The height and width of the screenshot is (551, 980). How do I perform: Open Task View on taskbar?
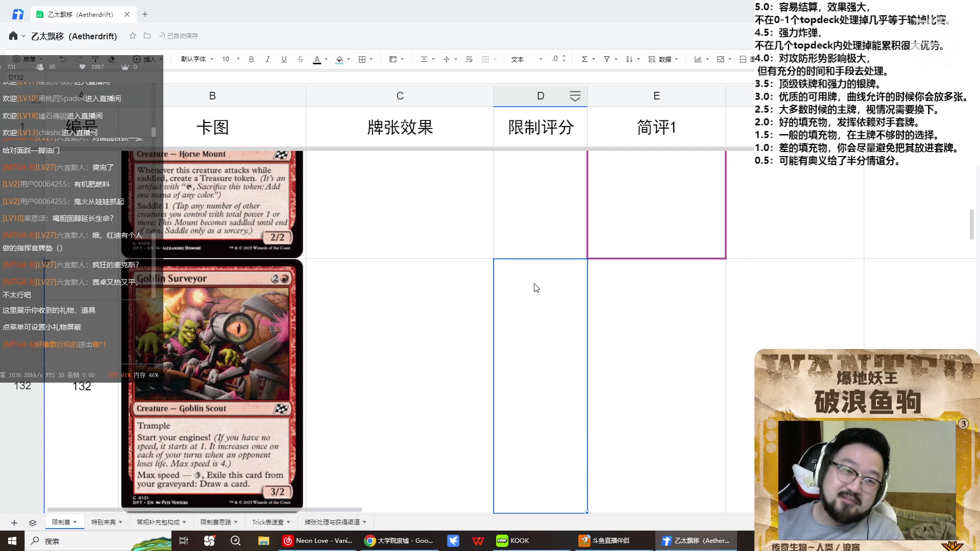184,541
